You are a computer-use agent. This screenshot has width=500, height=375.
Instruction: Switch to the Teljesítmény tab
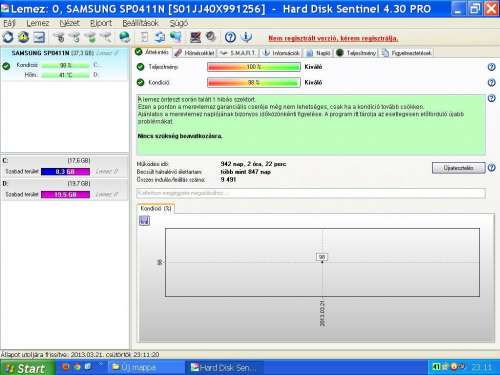click(356, 53)
